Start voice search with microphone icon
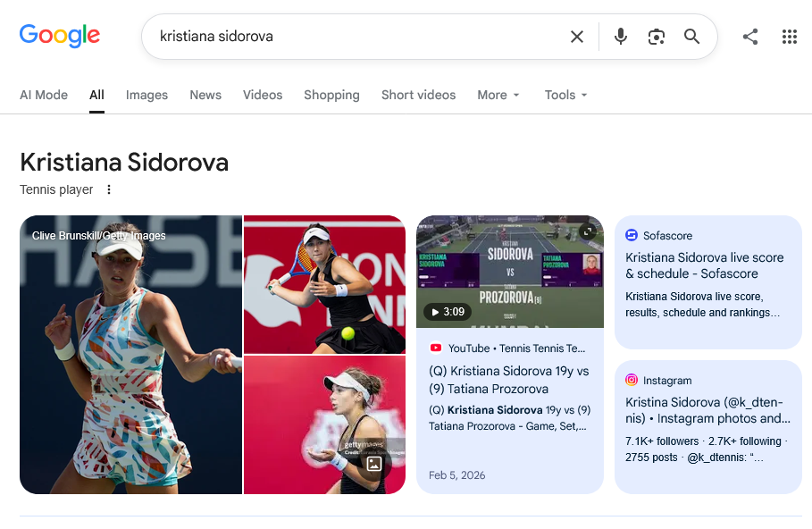The image size is (812, 529). [621, 37]
